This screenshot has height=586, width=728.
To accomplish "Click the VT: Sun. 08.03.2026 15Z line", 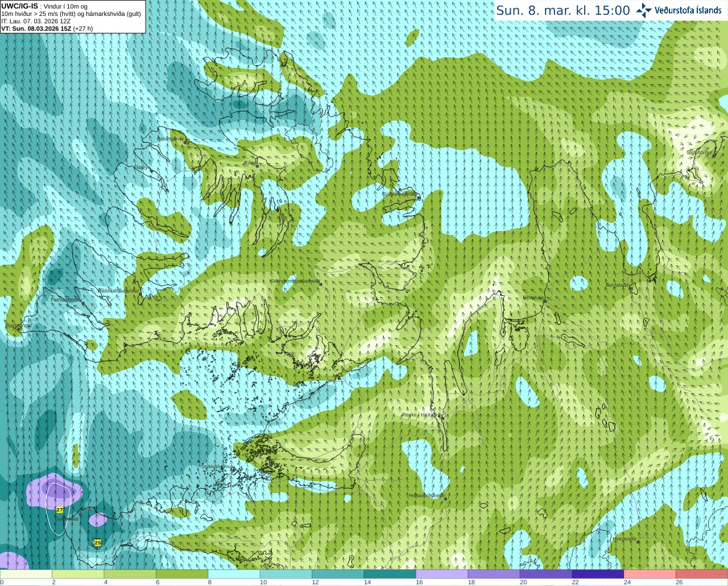I will [47, 28].
